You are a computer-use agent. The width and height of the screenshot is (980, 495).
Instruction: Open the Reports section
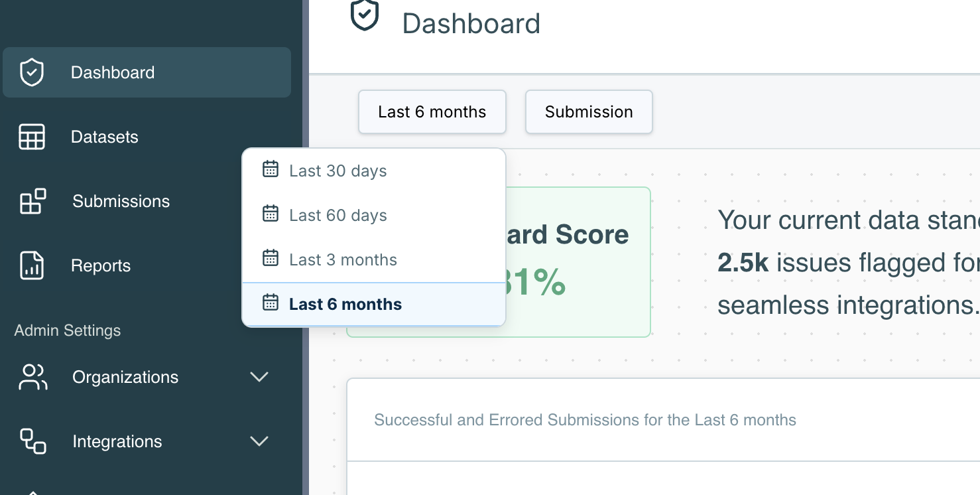point(101,265)
